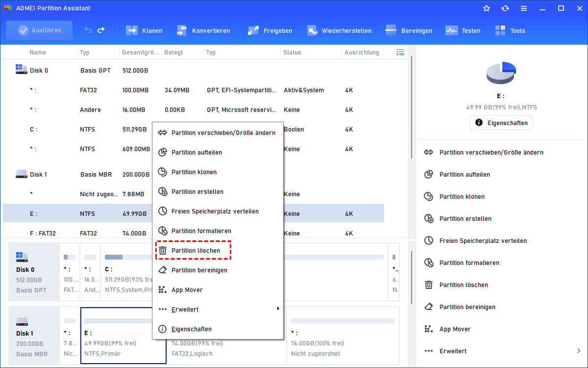Image resolution: width=588 pixels, height=368 pixels.
Task: Select the Disk 1 row in list
Action: click(x=194, y=175)
